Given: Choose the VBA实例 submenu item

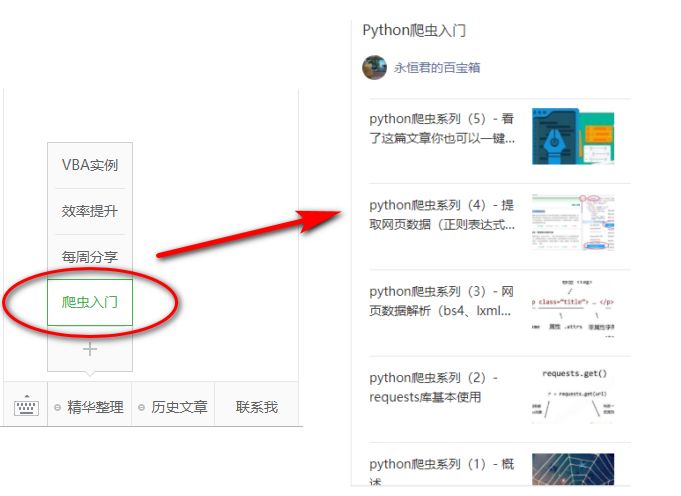Looking at the screenshot, I should point(90,165).
